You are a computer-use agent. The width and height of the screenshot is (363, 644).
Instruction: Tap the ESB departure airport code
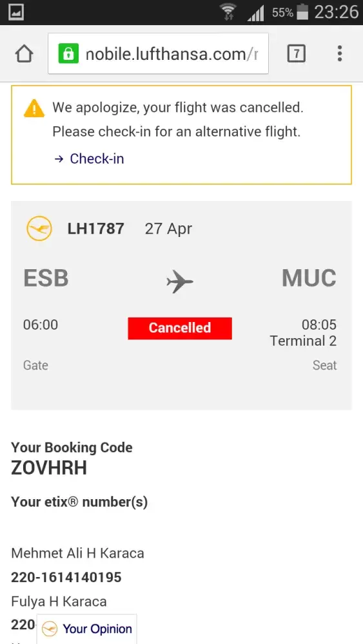pos(46,278)
